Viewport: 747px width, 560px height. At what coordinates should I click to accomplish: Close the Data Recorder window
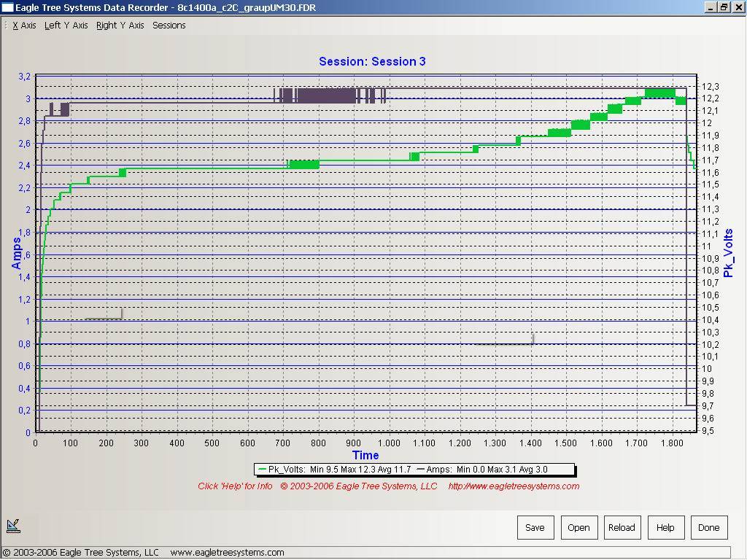pyautogui.click(x=738, y=7)
